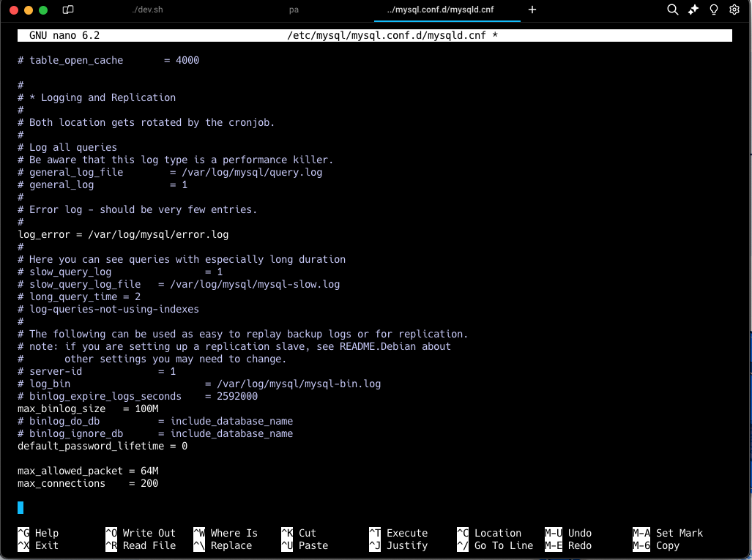
Task: Switch to the pa tab
Action: pos(294,10)
